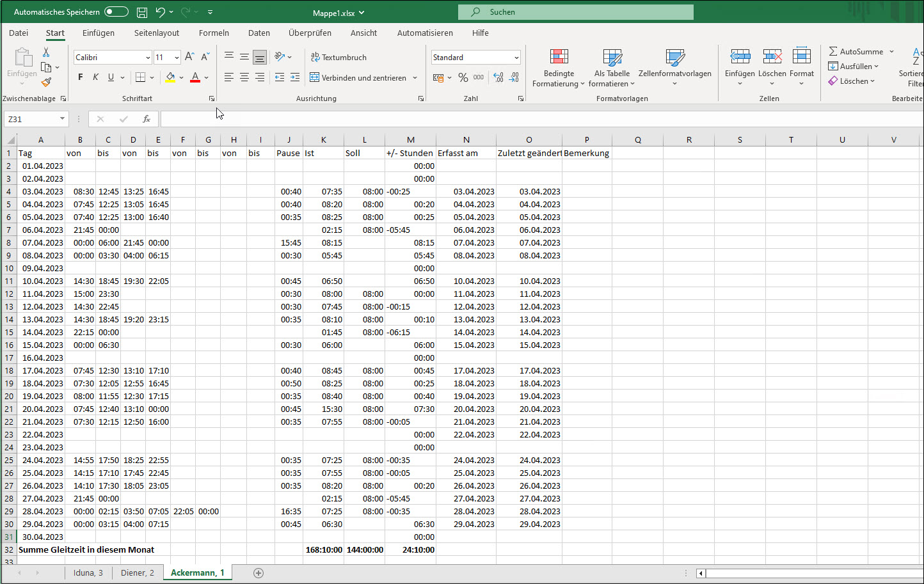Apply percent style icon
Screen dimensions: 924x584
pyautogui.click(x=463, y=77)
